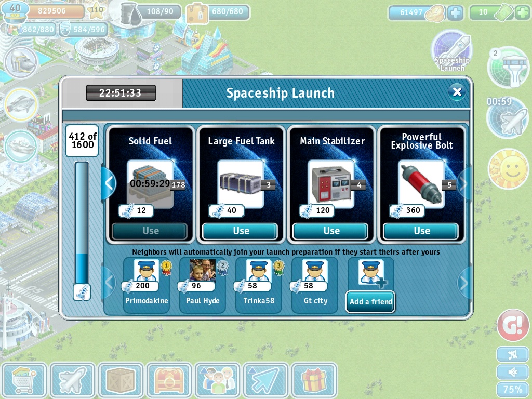Go to previous launch items with left arrow
The width and height of the screenshot is (532, 399).
[109, 183]
